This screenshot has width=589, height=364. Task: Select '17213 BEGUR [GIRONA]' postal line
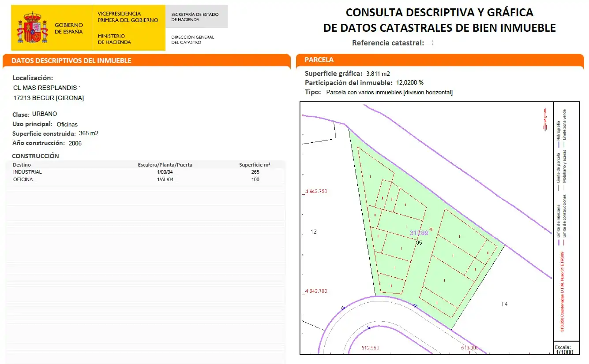[49, 98]
